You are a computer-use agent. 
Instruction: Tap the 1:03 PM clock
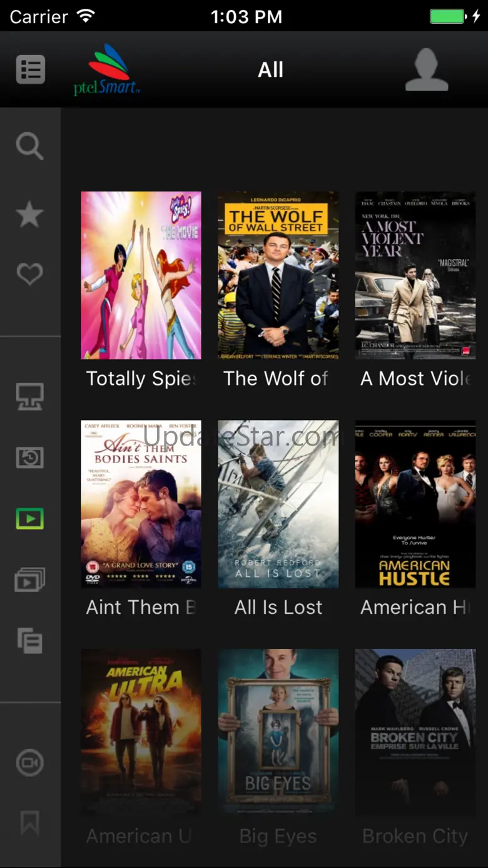247,16
